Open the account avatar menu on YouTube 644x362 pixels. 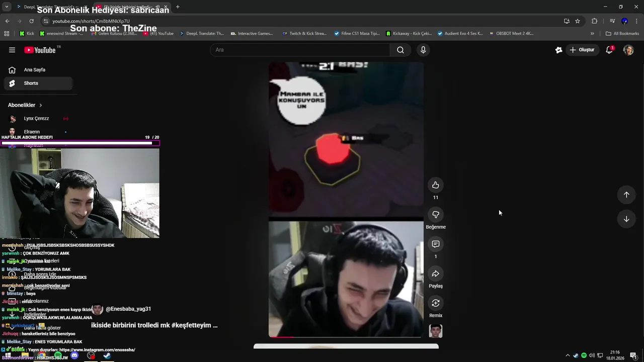pyautogui.click(x=628, y=50)
